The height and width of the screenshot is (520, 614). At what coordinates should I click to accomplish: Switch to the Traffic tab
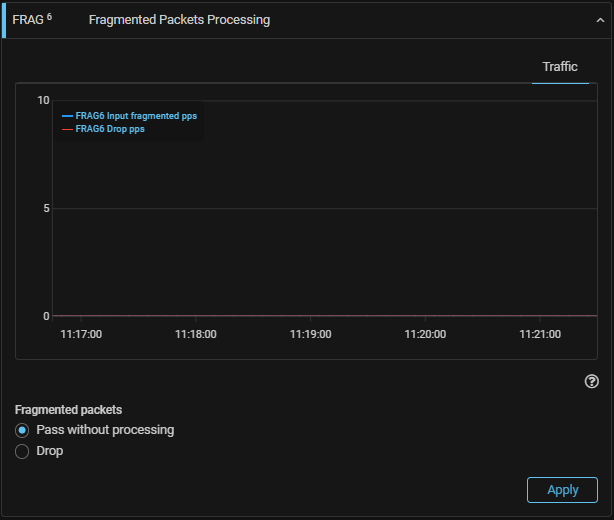tap(560, 67)
